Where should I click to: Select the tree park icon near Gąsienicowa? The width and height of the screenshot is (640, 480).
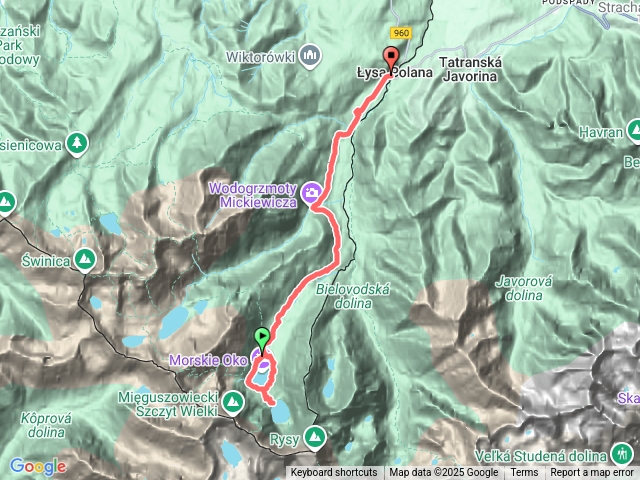pos(77,144)
